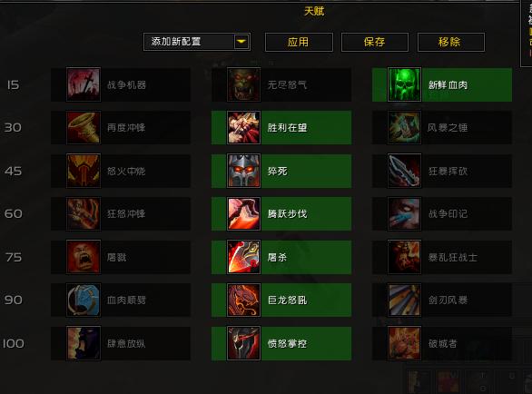The image size is (532, 394).
Task: Click the 狂暴挥砍 blade icon
Action: tap(404, 171)
